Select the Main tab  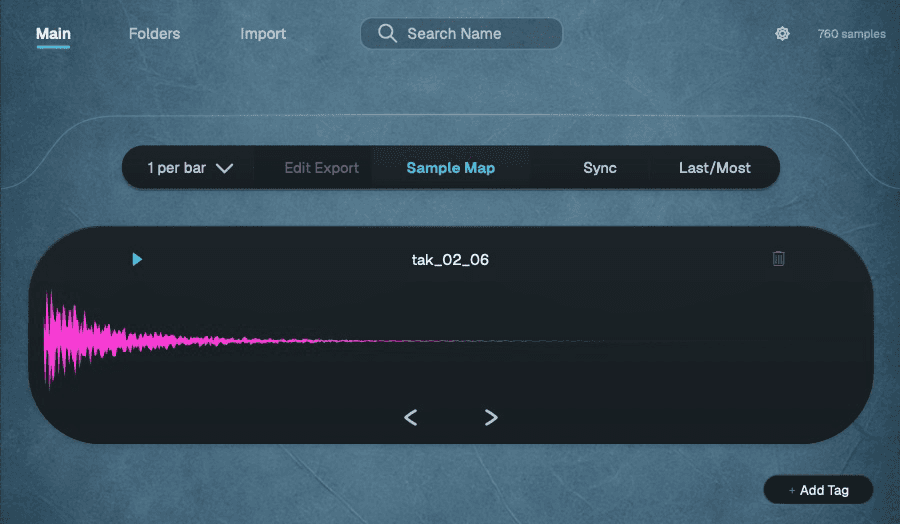[x=53, y=34]
